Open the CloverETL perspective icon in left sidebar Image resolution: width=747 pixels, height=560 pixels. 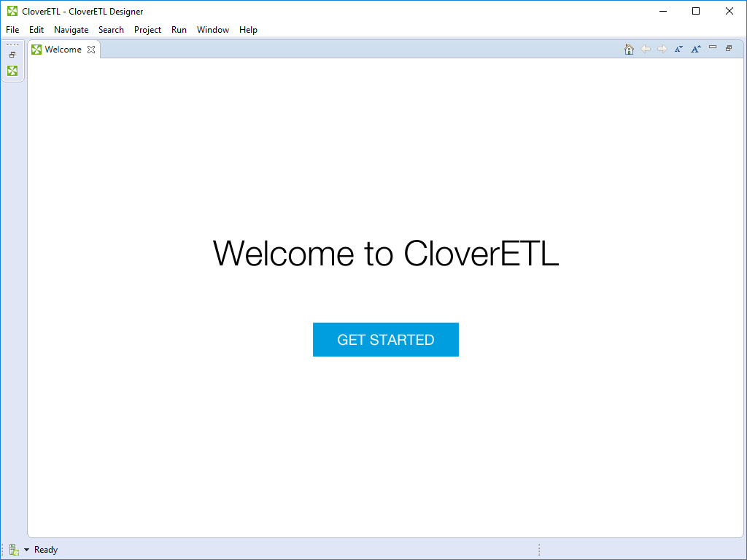pos(12,71)
